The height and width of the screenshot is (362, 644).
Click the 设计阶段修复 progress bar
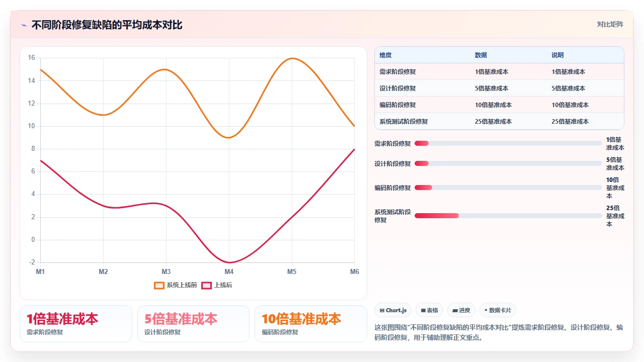click(x=508, y=163)
